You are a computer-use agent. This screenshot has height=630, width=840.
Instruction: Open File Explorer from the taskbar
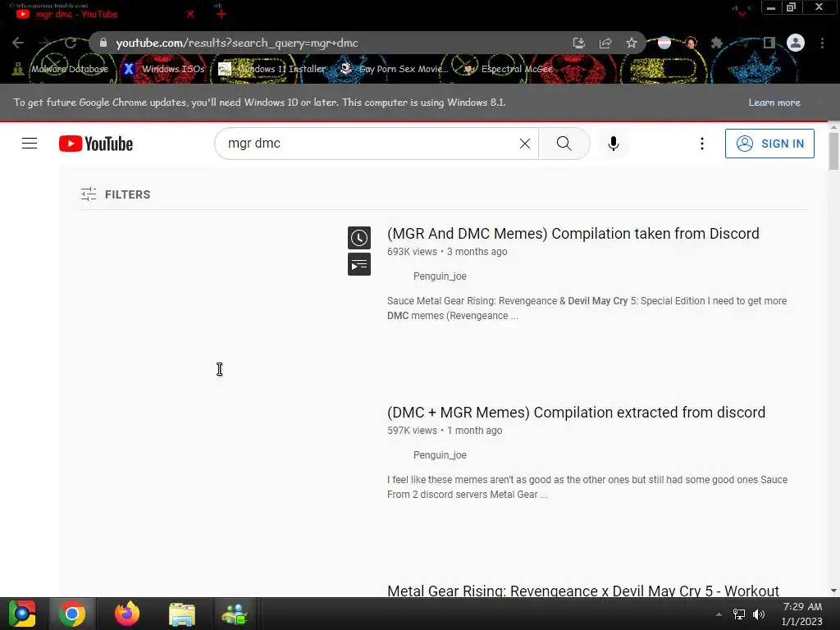[182, 614]
